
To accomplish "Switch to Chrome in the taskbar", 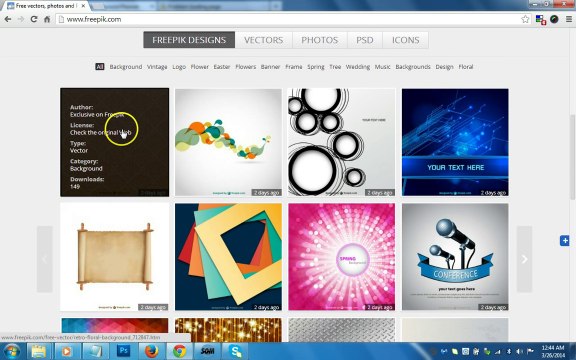I will click(179, 351).
